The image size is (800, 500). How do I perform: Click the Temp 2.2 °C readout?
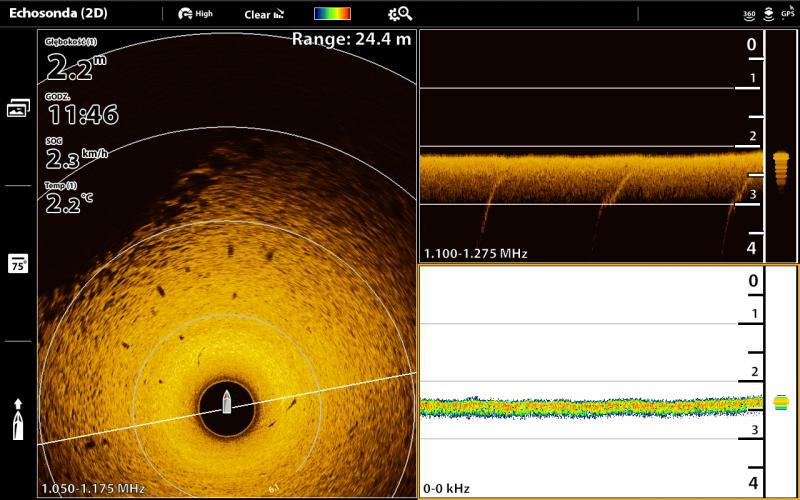[70, 201]
